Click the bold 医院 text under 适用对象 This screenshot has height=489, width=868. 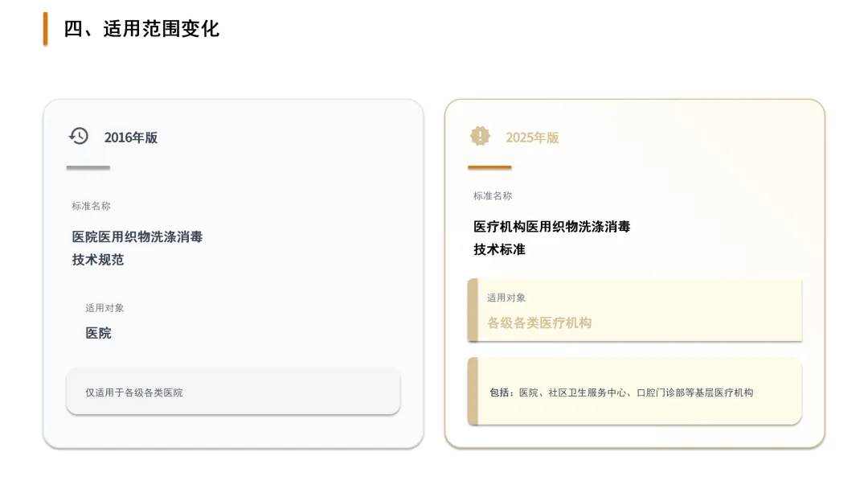[x=99, y=333]
